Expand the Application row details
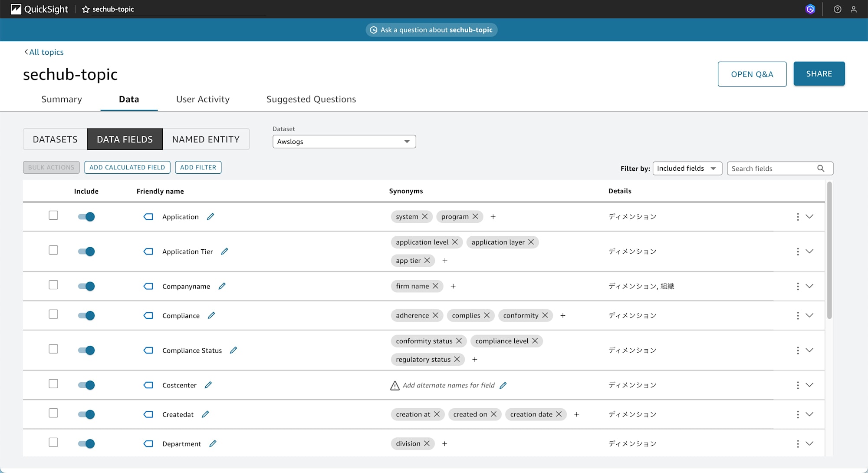 [809, 216]
